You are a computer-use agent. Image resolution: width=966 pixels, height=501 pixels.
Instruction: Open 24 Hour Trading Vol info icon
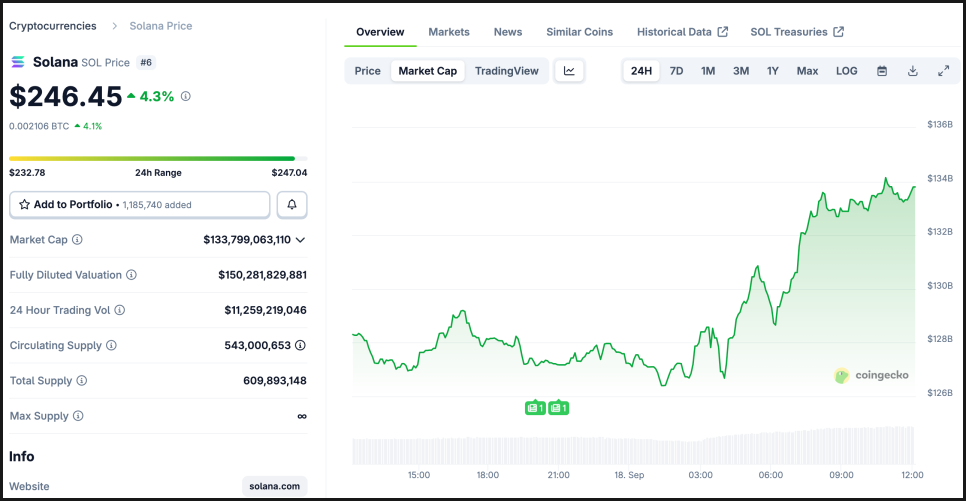pyautogui.click(x=120, y=310)
